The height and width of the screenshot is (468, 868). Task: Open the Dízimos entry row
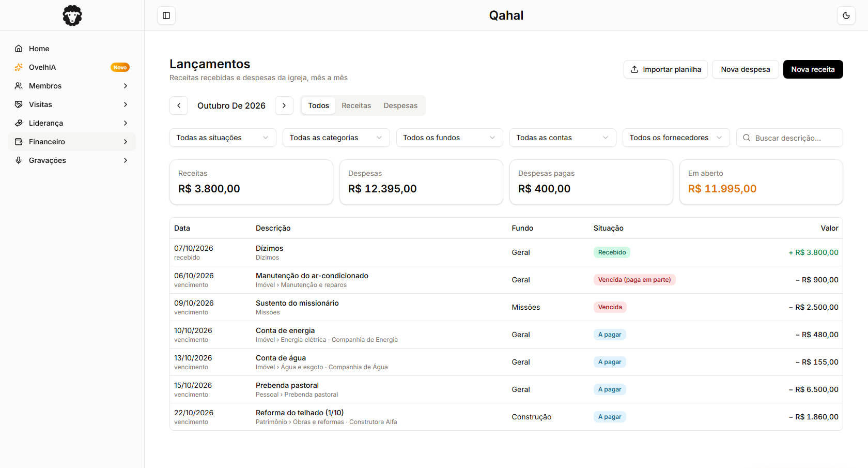pyautogui.click(x=506, y=252)
